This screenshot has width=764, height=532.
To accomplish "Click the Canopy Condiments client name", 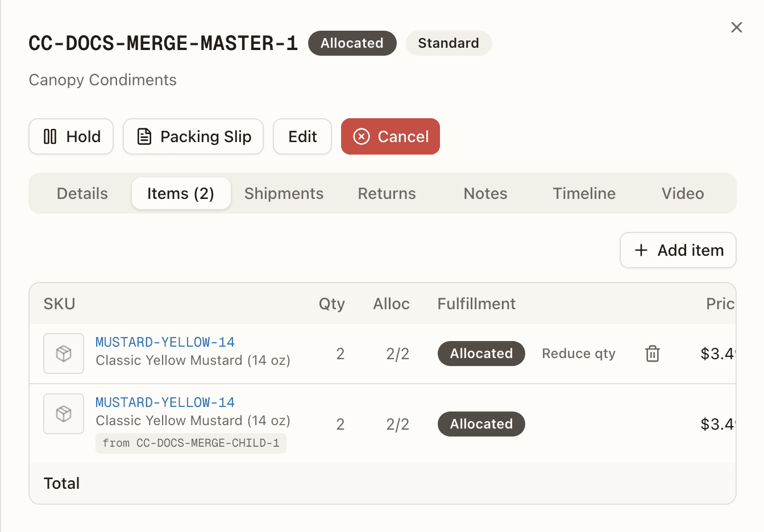I will (103, 80).
